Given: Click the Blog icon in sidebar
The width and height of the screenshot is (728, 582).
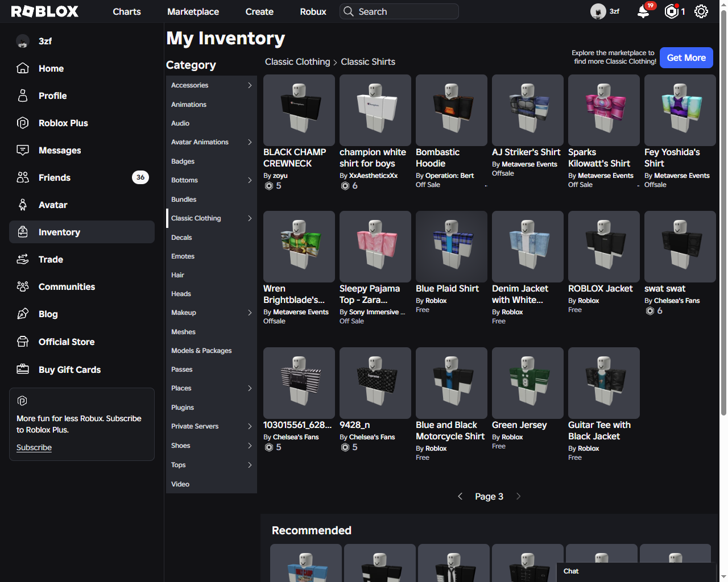Looking at the screenshot, I should [x=23, y=314].
